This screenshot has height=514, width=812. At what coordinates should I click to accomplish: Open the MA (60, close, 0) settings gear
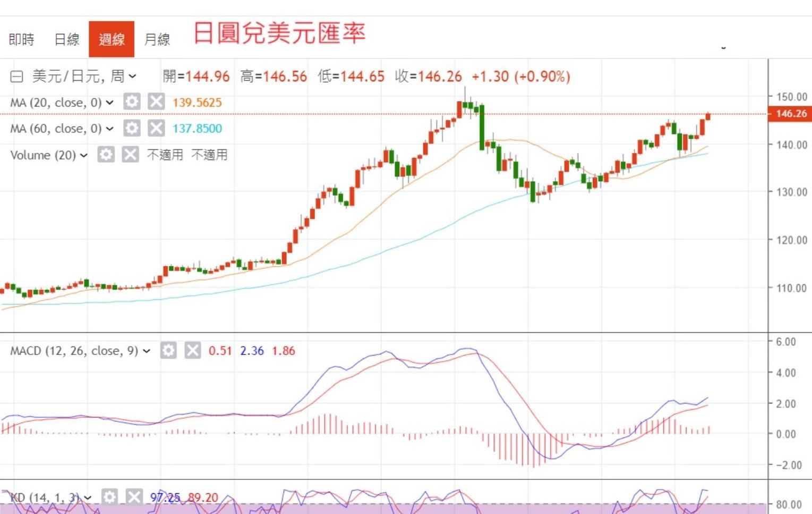(131, 129)
